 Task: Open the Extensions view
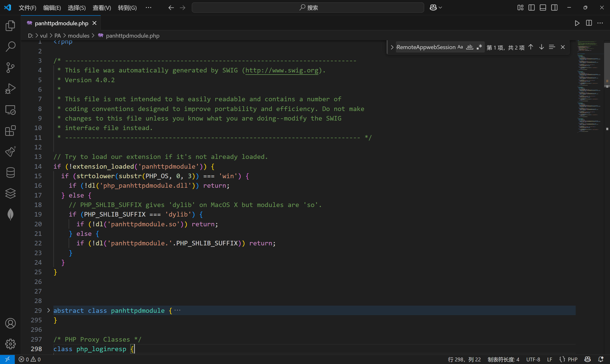tap(10, 131)
